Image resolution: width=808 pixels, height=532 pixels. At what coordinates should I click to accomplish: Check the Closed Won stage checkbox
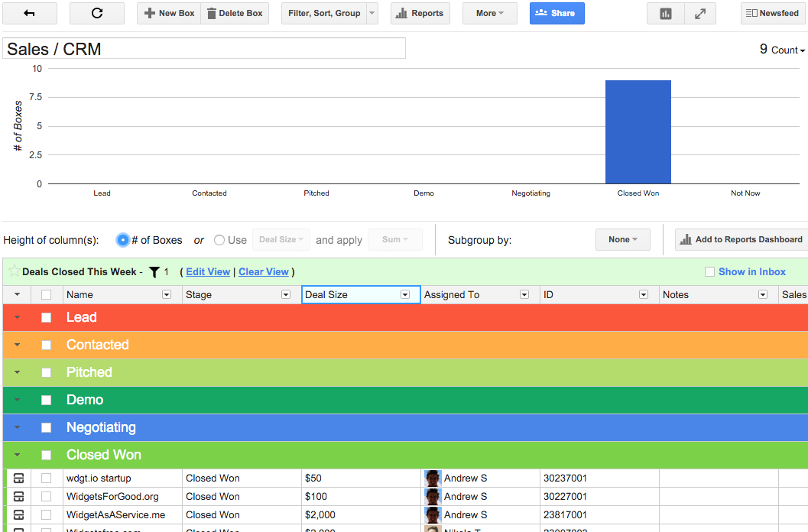click(x=47, y=456)
